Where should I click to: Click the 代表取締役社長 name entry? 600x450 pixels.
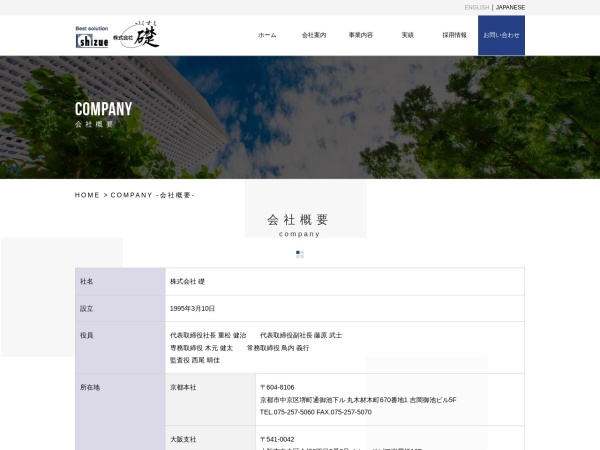(x=208, y=335)
